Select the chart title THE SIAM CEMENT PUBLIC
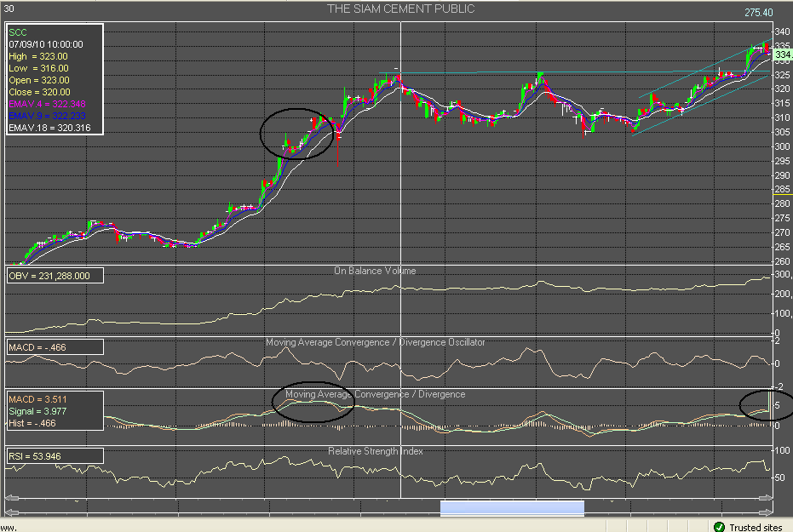Image resolution: width=793 pixels, height=532 pixels. (400, 9)
